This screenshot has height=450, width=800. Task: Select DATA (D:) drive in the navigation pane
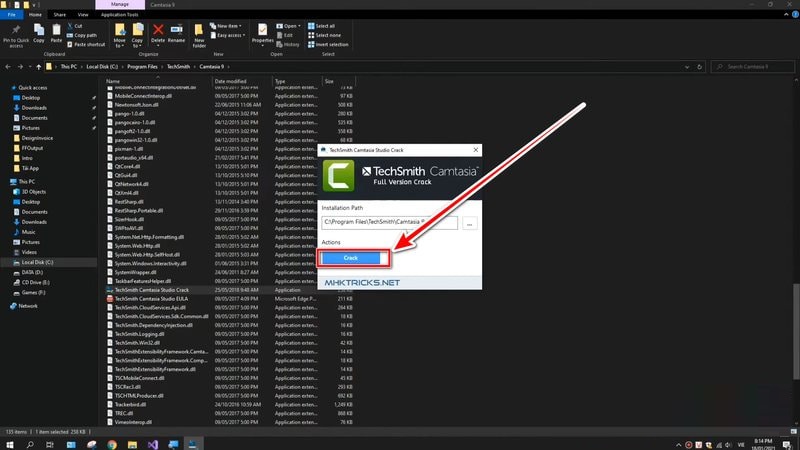(x=32, y=272)
